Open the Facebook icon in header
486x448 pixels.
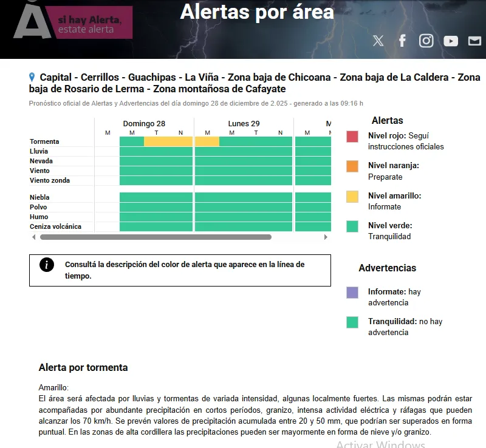[402, 41]
